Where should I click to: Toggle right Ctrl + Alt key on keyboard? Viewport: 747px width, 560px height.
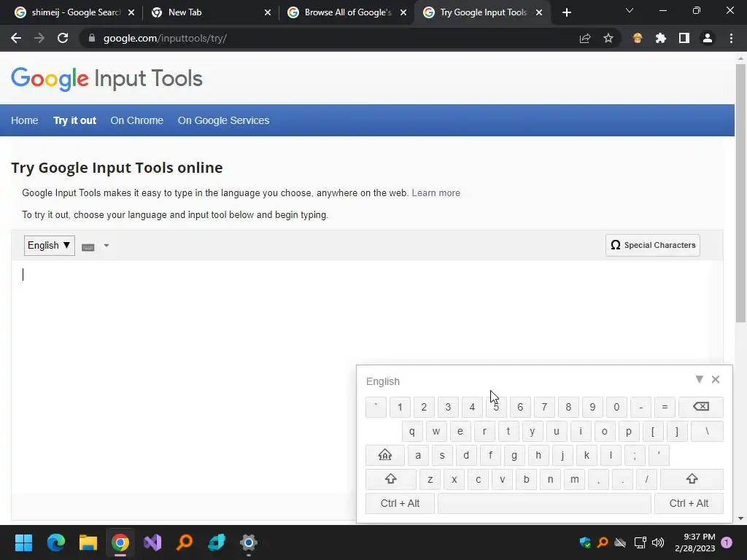pyautogui.click(x=689, y=503)
